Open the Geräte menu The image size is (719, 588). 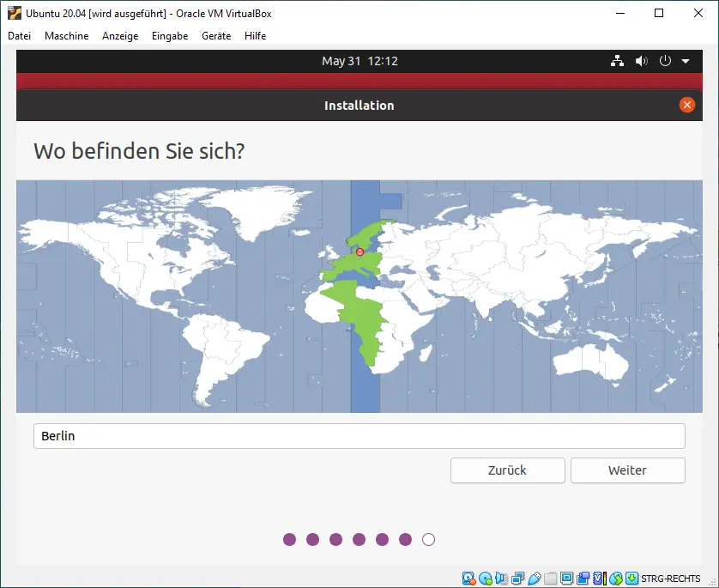tap(216, 36)
